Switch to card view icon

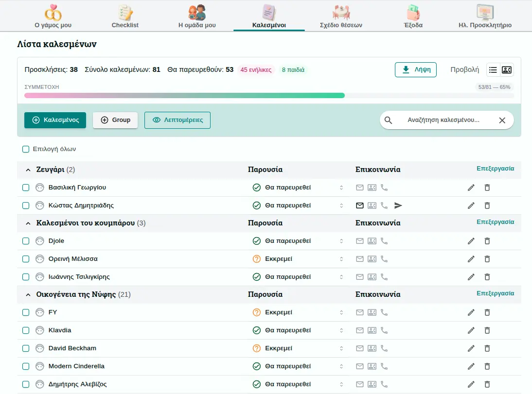[x=507, y=70]
